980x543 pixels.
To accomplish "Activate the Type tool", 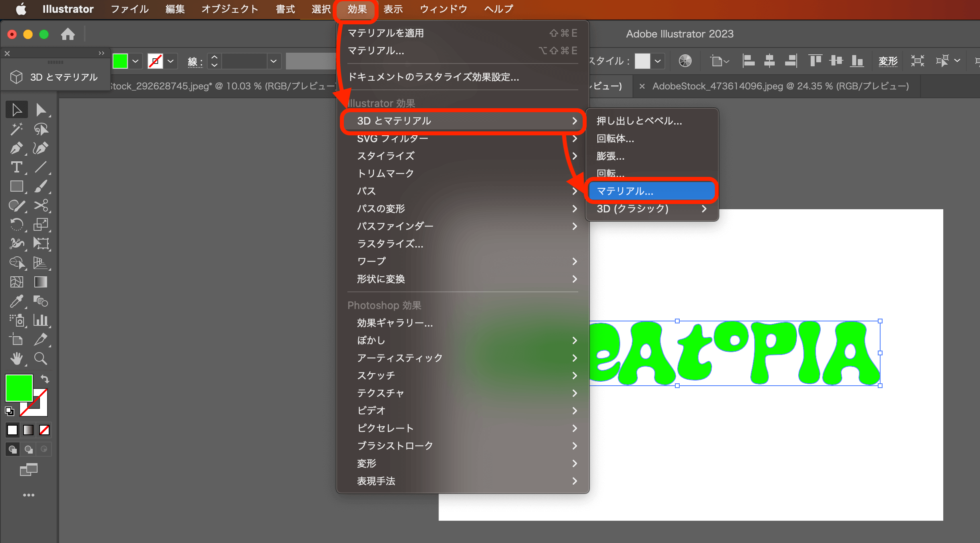I will pos(17,168).
